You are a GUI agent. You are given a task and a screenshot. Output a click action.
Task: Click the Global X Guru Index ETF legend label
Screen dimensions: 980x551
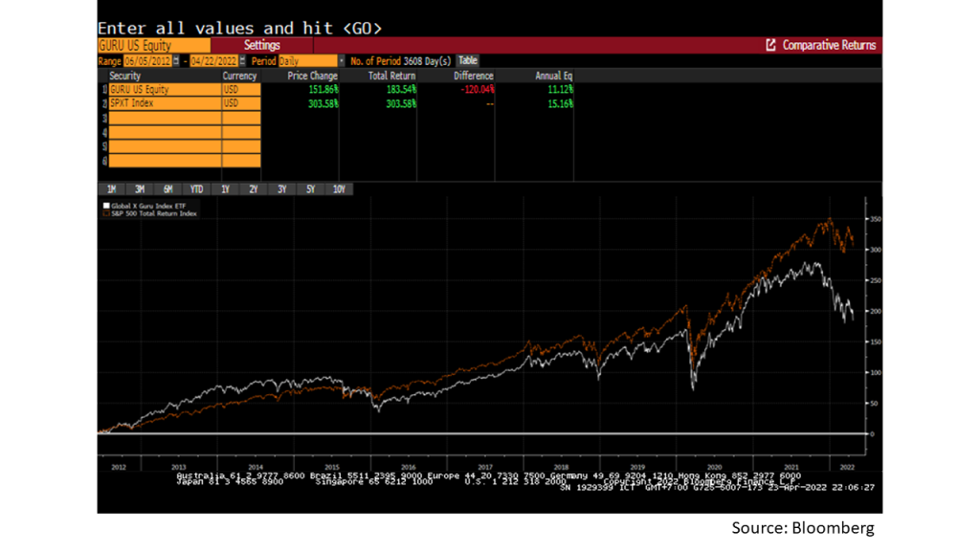click(148, 206)
